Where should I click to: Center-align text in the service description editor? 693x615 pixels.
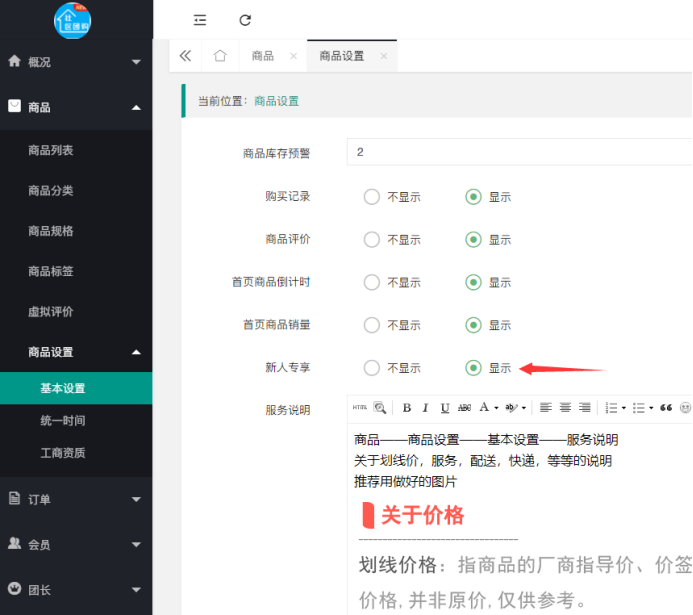(x=565, y=408)
